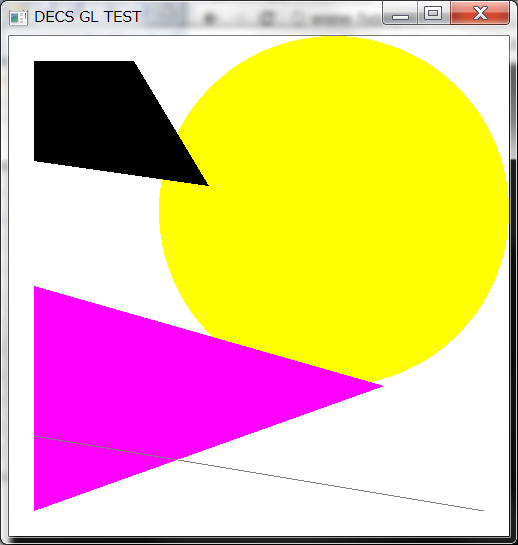Close the DECS GL TEST window
Image resolution: width=518 pixels, height=545 pixels.
tap(480, 14)
